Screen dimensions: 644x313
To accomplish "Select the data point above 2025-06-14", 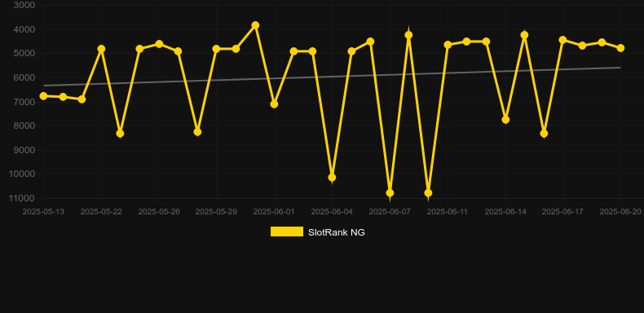I will tap(505, 120).
